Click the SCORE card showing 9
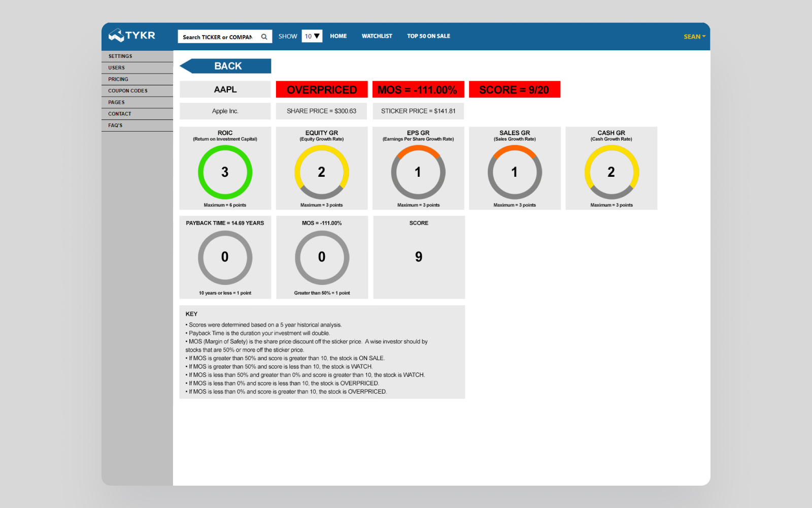This screenshot has width=812, height=508. tap(419, 257)
